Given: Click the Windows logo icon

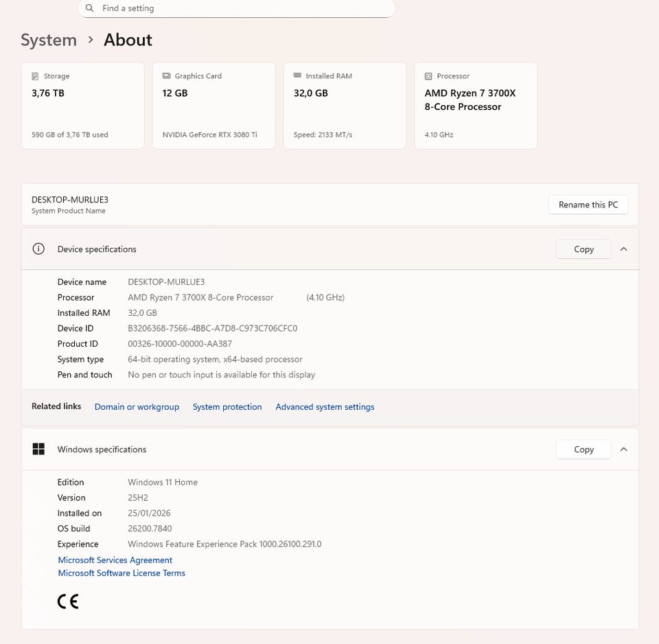Looking at the screenshot, I should (x=38, y=449).
